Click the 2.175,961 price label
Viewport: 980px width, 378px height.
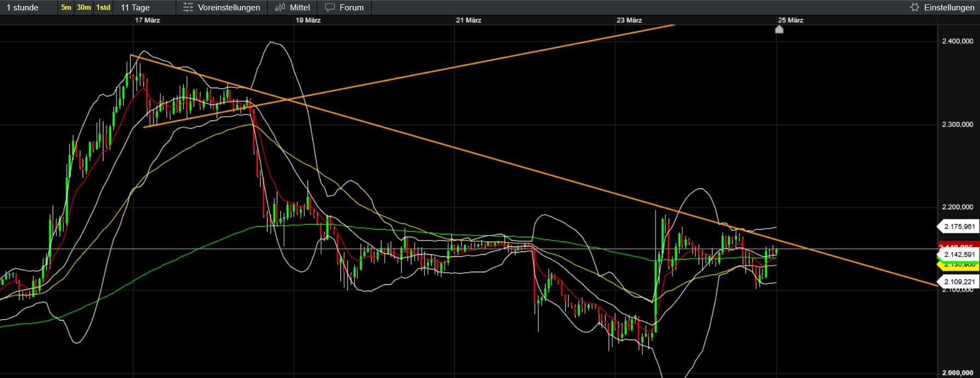pos(959,226)
